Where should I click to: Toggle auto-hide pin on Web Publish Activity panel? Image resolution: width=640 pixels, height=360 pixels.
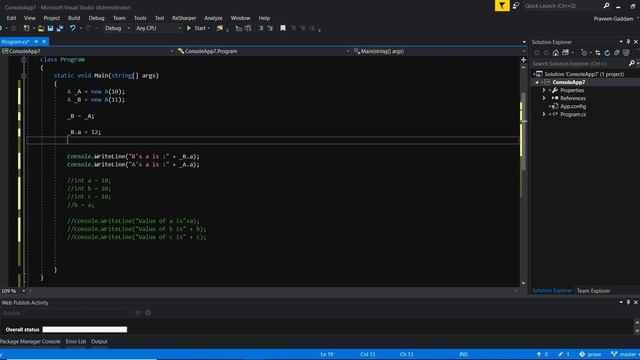pos(628,302)
